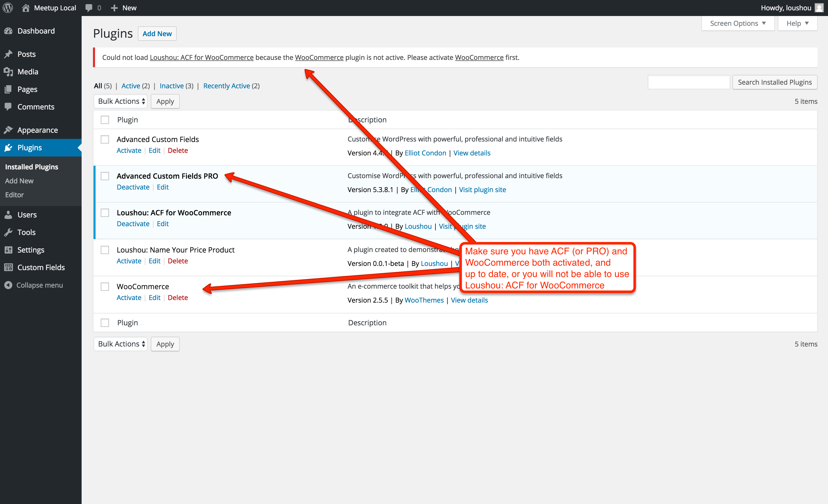Deactivate Advanced Custom Fields PRO
The height and width of the screenshot is (504, 828).
133,187
